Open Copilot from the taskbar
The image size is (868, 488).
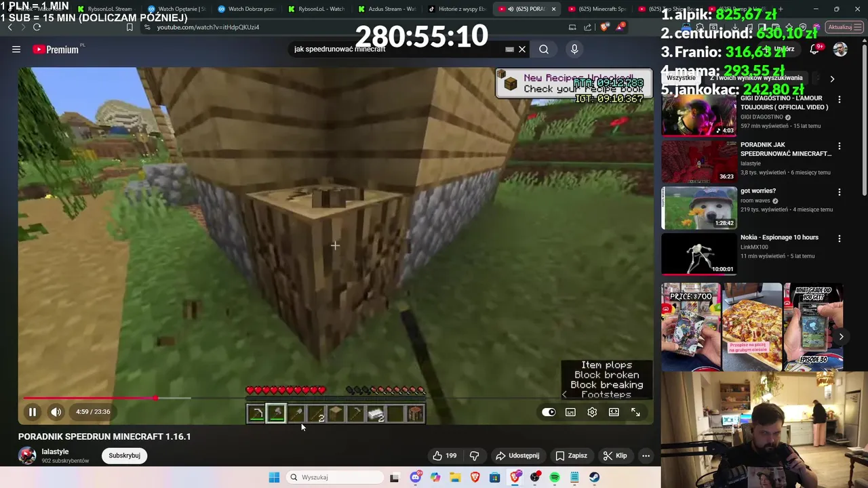pyautogui.click(x=435, y=477)
